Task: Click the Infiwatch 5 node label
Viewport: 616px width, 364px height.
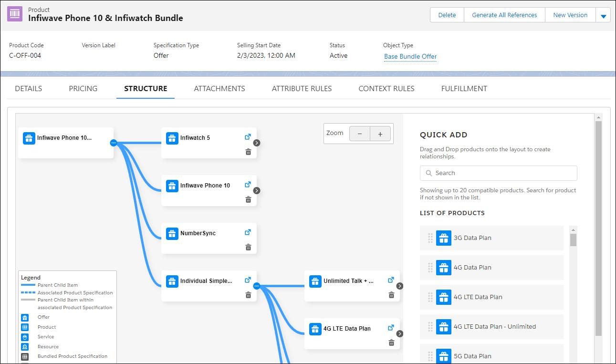Action: tap(195, 138)
